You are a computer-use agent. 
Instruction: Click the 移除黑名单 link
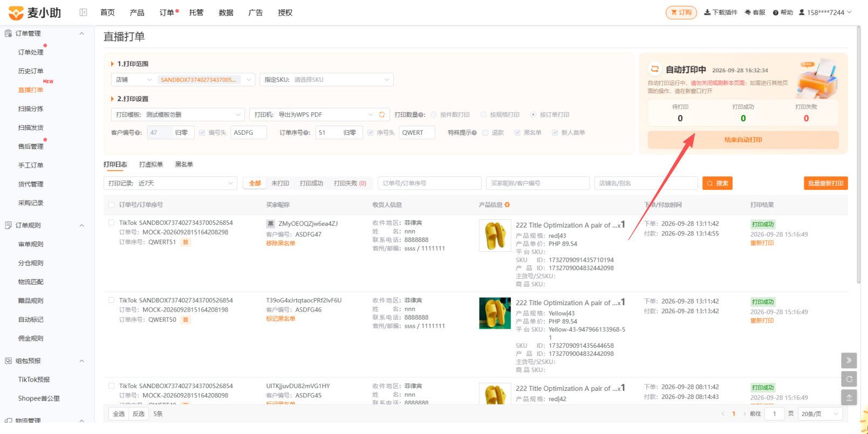pos(281,243)
